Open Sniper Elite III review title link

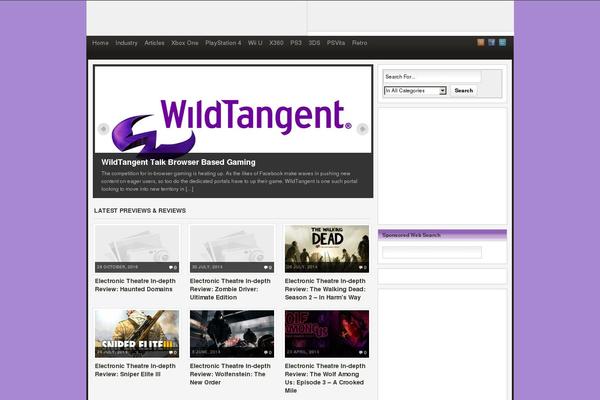135,370
